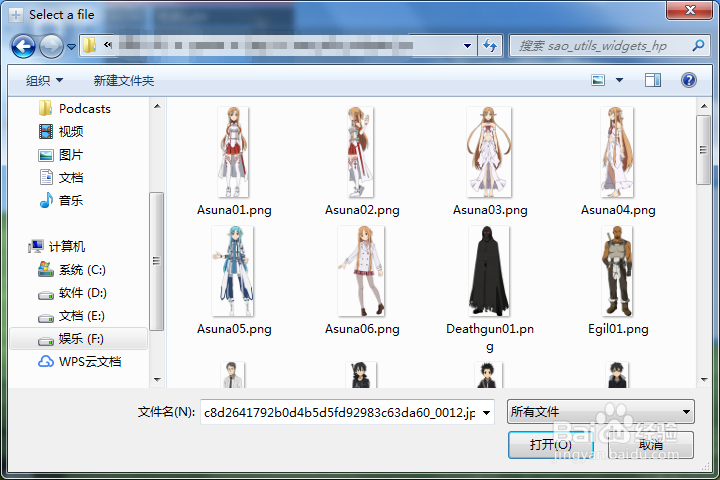Screen dimensions: 720x480
Task: Go back with the blue Back arrow
Action: pos(23,46)
